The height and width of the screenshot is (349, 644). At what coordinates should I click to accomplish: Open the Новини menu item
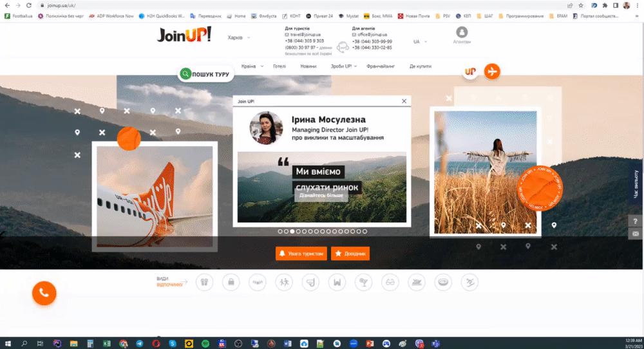point(308,66)
